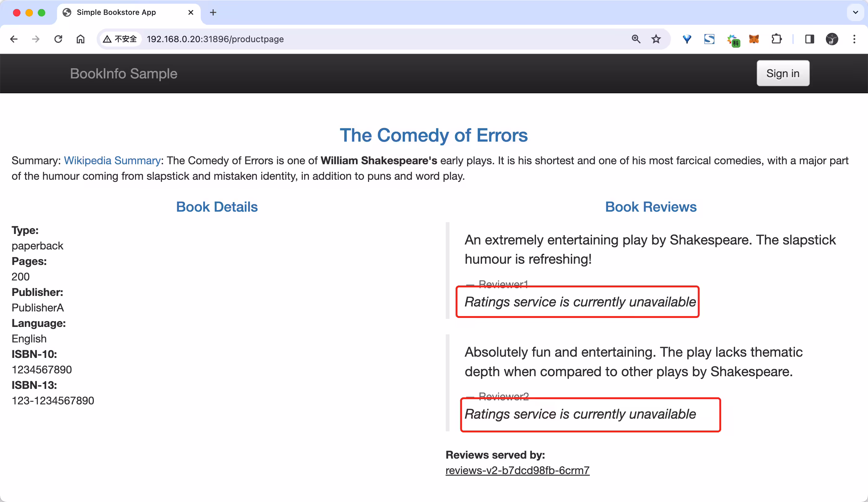Click the browser forward arrow

coord(36,39)
